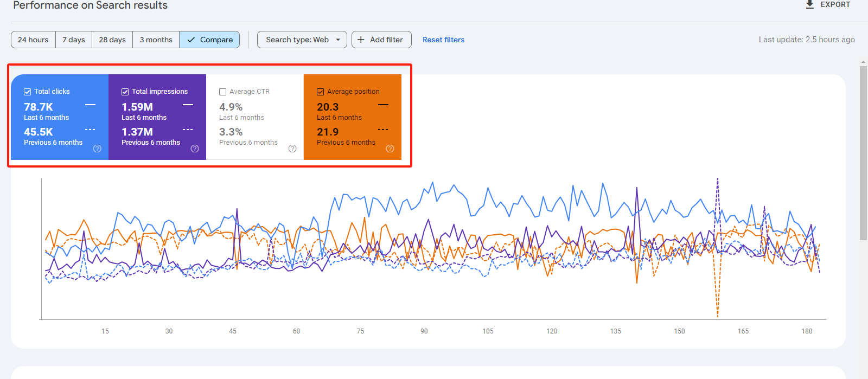The height and width of the screenshot is (379, 868).
Task: Open help icon on Average position card
Action: click(x=390, y=149)
